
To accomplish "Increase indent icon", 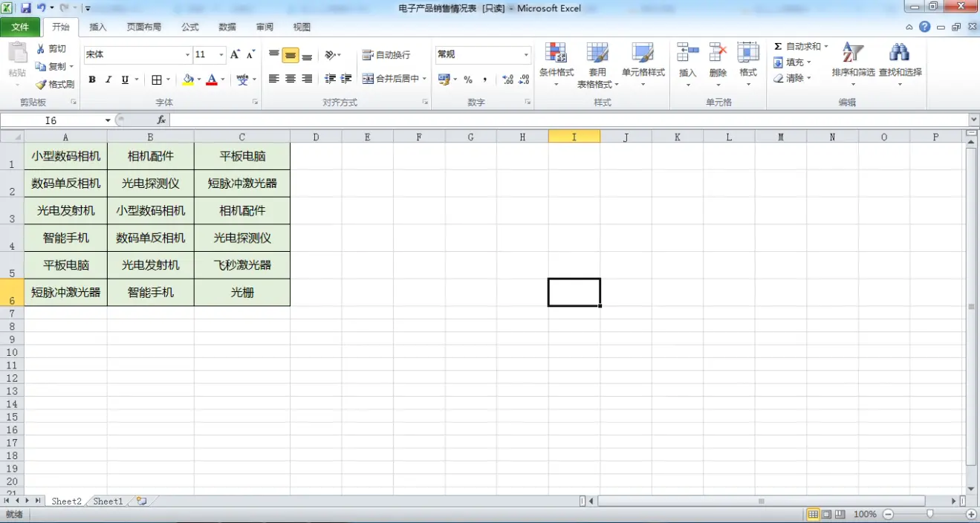I will click(x=346, y=79).
